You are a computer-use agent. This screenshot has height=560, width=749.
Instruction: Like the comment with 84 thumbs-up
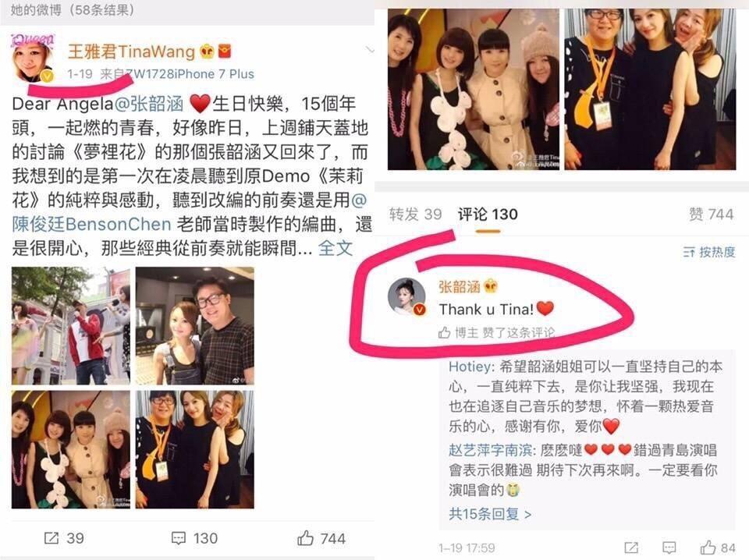tap(718, 548)
